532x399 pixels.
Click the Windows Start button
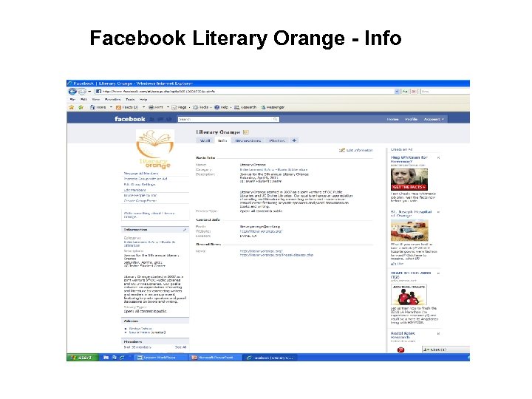coord(83,358)
